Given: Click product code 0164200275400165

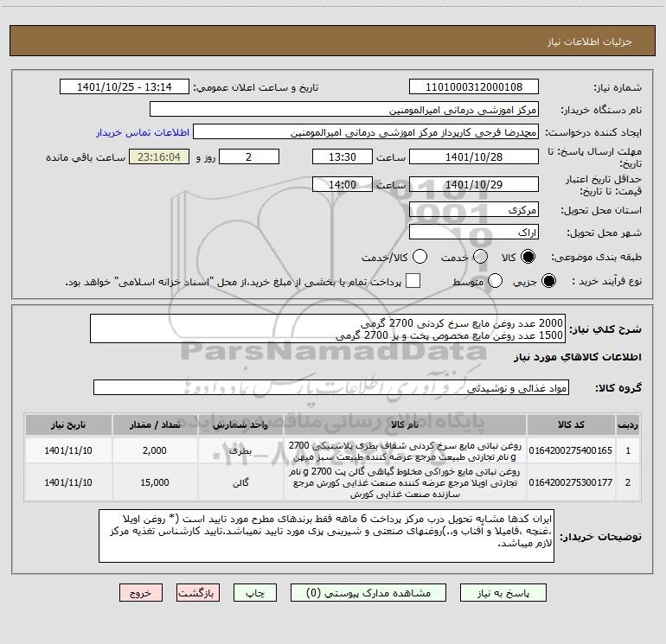Looking at the screenshot, I should (x=571, y=450).
